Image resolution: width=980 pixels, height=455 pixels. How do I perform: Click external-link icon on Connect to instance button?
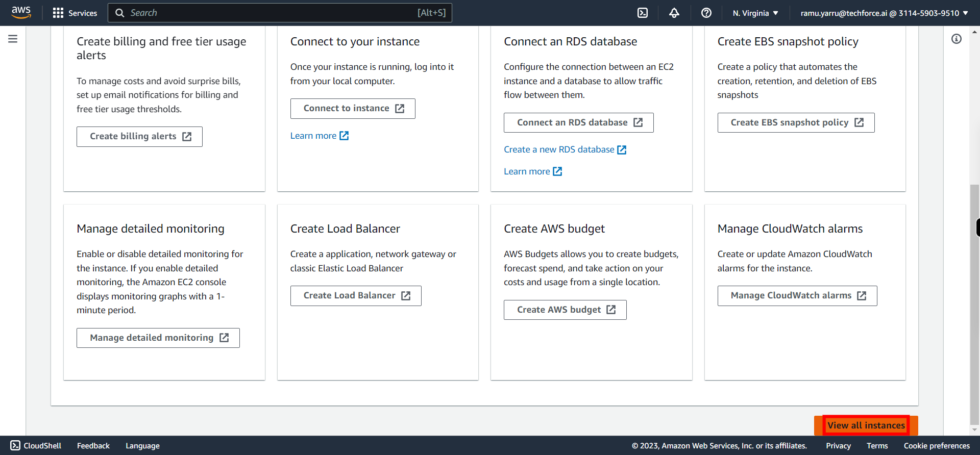click(x=400, y=109)
